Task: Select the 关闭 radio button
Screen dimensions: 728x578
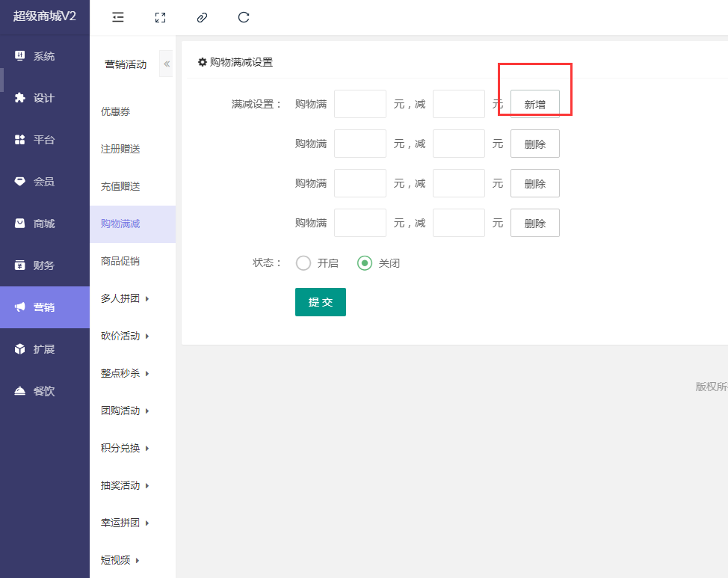Action: point(365,263)
